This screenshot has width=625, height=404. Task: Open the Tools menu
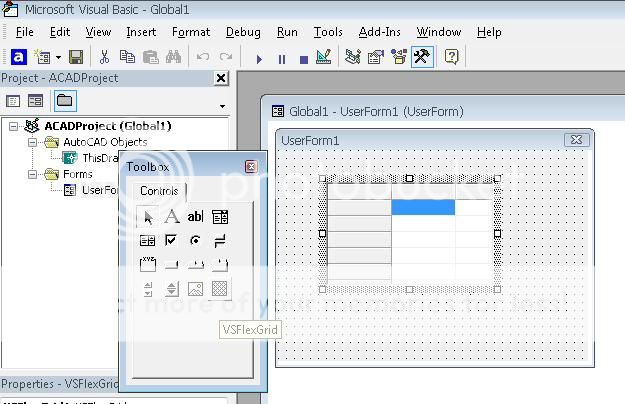click(x=328, y=32)
